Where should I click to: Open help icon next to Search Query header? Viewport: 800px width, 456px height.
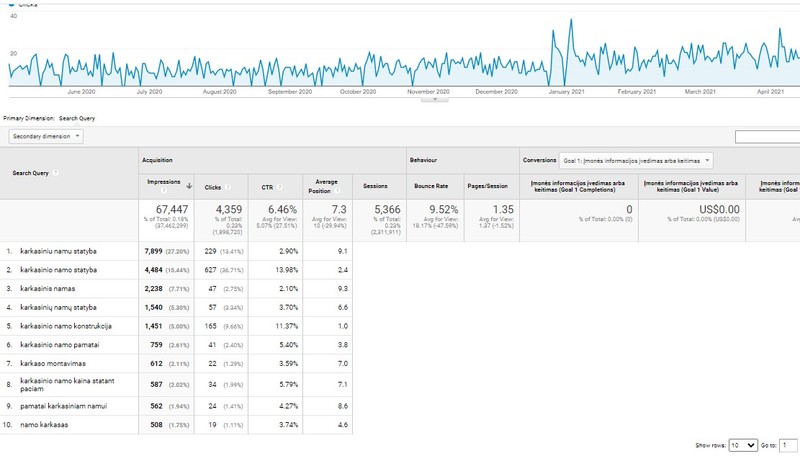coord(55,172)
